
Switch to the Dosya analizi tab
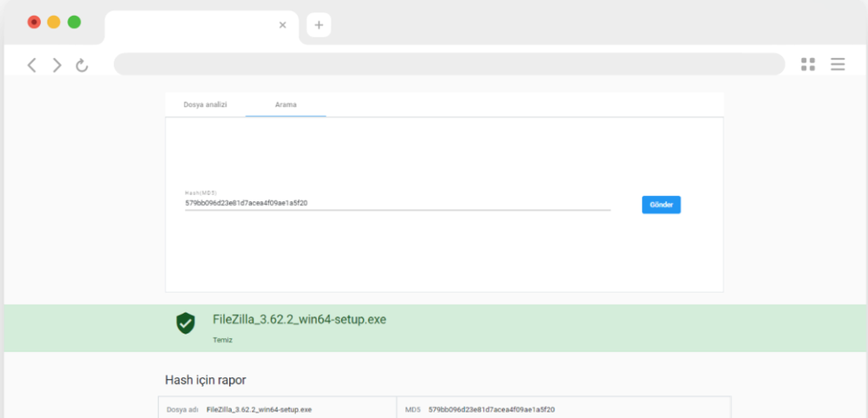[x=206, y=104]
